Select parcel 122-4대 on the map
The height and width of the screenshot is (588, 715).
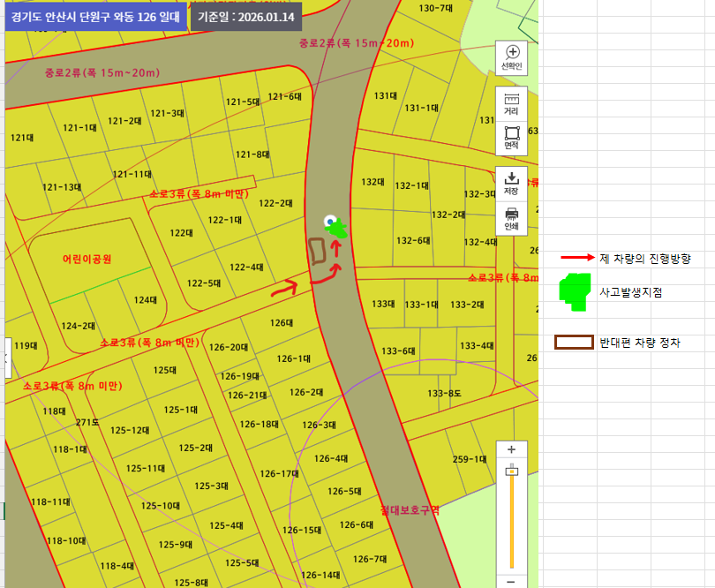coord(245,267)
